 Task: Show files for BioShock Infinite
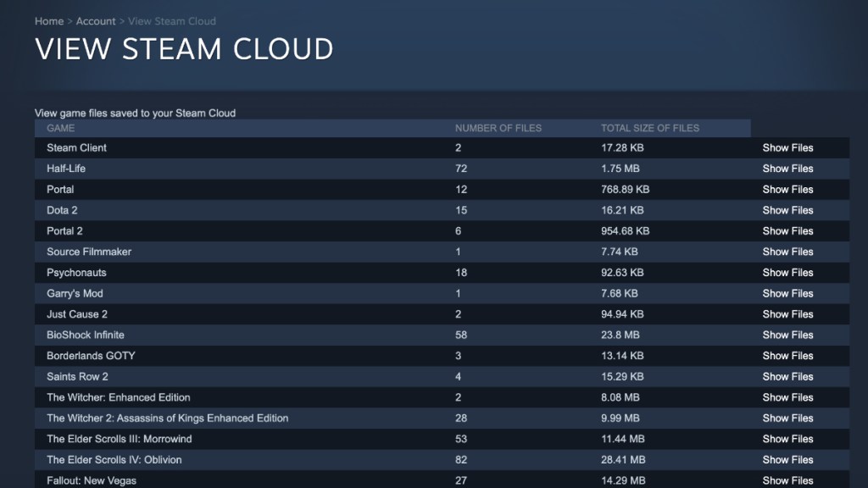pyautogui.click(x=787, y=335)
